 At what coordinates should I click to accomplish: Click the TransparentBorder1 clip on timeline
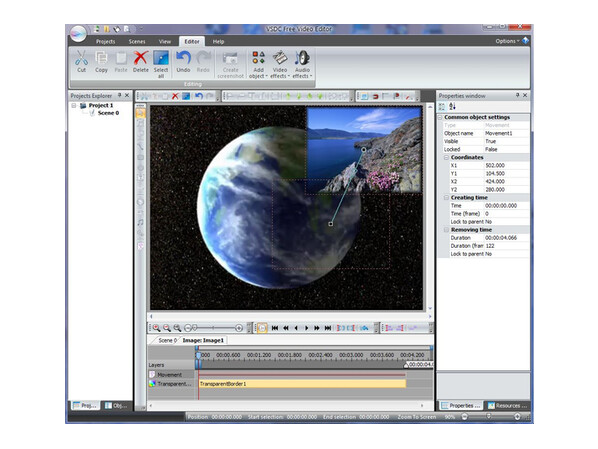click(302, 384)
